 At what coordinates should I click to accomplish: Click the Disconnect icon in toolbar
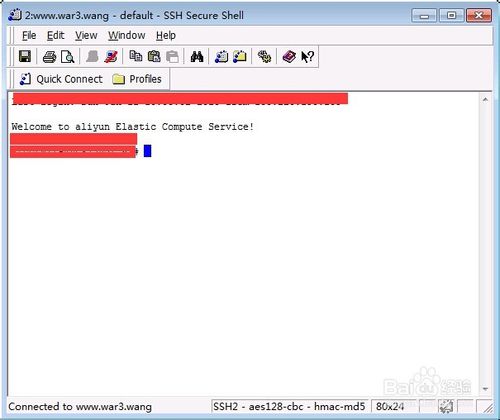tap(111, 57)
